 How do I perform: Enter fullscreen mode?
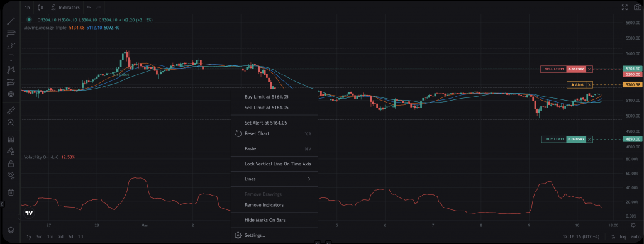coord(625,8)
